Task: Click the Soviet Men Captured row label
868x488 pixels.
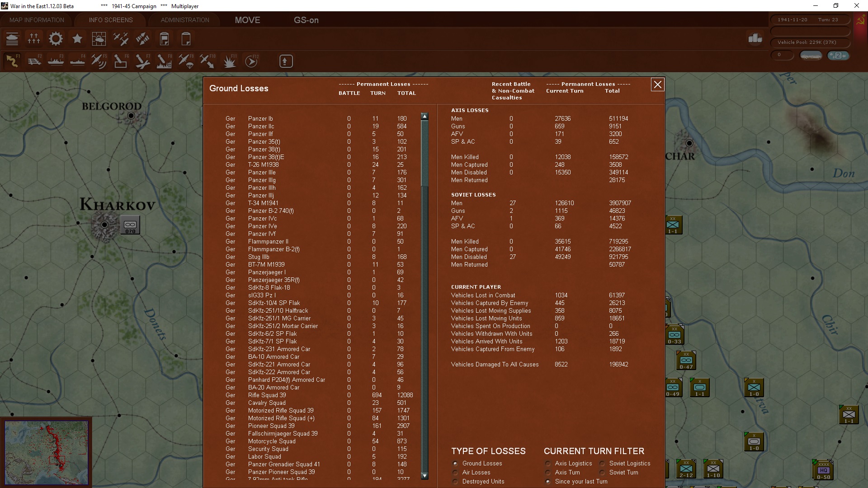Action: (x=469, y=249)
